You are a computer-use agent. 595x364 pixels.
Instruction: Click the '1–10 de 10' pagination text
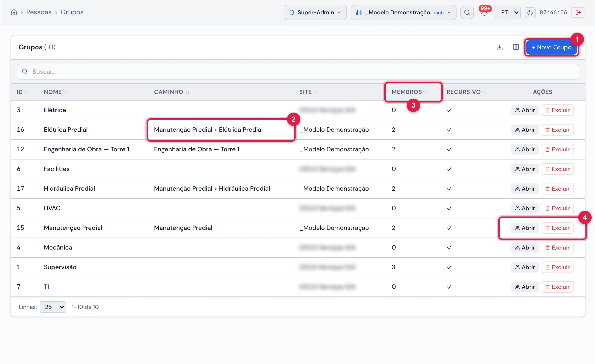coord(85,307)
